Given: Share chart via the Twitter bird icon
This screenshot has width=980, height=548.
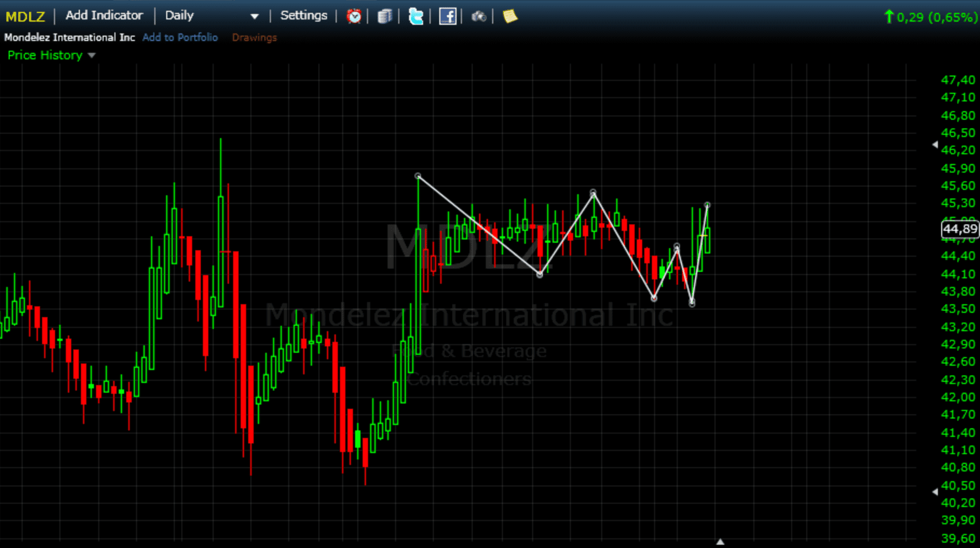Looking at the screenshot, I should (416, 16).
